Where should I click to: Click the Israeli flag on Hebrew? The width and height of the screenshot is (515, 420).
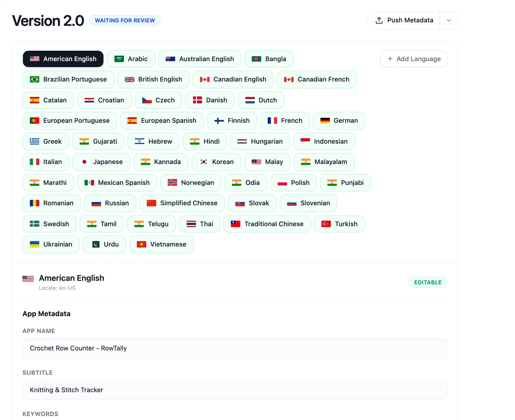click(139, 141)
